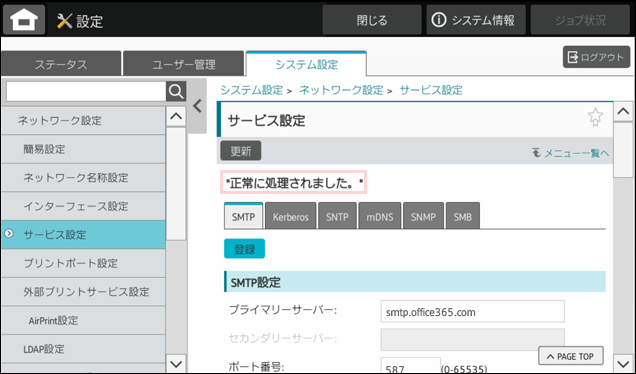The width and height of the screenshot is (636, 374).
Task: Click the サービス設定 breadcrumb link
Action: [431, 90]
